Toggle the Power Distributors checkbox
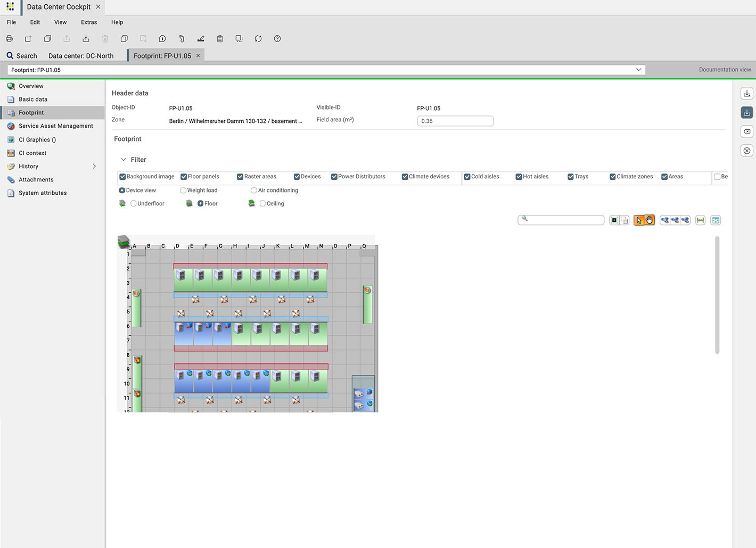Viewport: 756px width, 548px height. [x=334, y=177]
